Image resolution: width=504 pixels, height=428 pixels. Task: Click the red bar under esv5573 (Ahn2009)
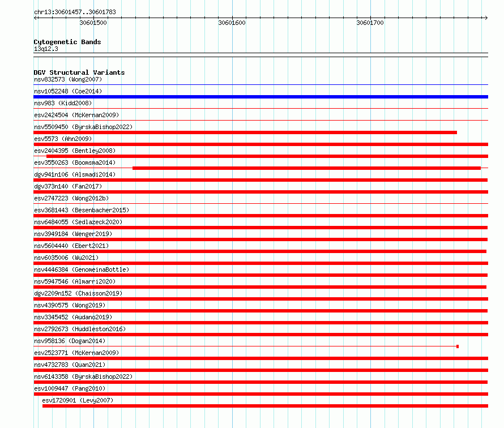[260, 144]
